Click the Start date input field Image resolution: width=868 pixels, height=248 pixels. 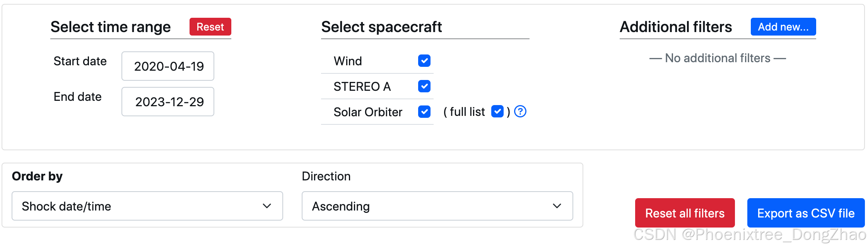(168, 66)
